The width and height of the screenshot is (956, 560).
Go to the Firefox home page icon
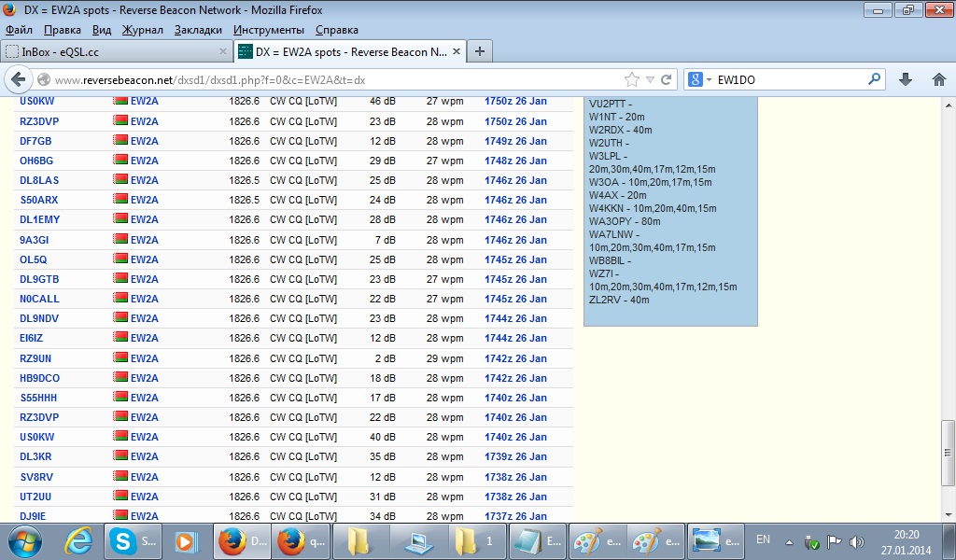click(x=938, y=80)
